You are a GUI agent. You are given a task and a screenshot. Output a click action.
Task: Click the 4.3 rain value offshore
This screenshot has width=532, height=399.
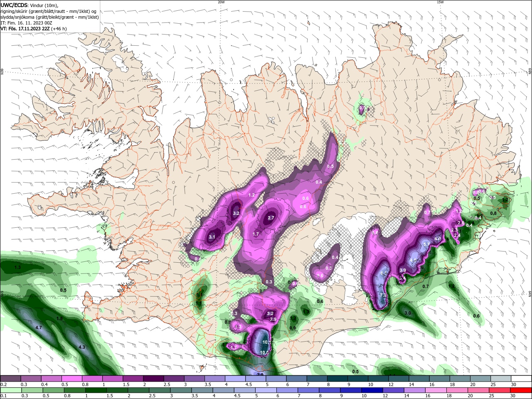click(x=82, y=347)
